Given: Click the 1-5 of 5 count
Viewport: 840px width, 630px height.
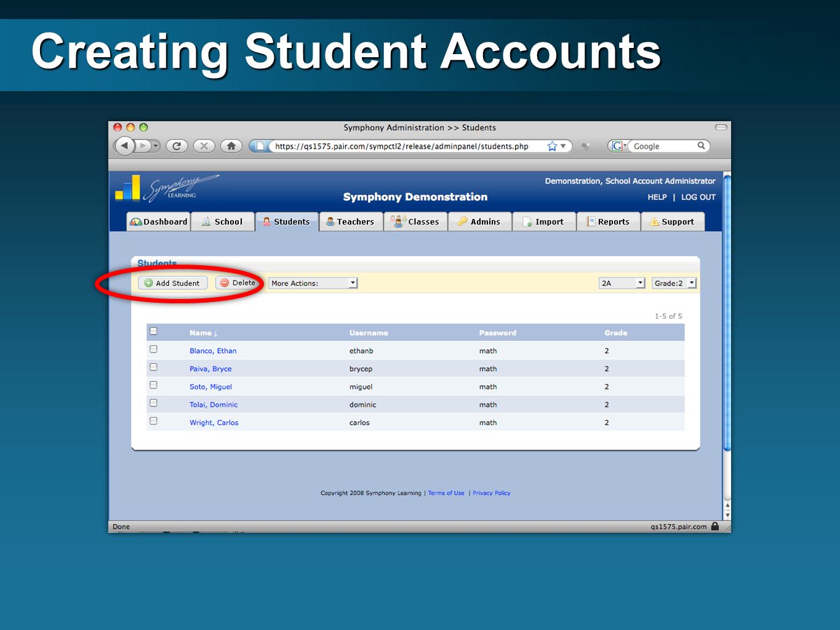Looking at the screenshot, I should 668,316.
